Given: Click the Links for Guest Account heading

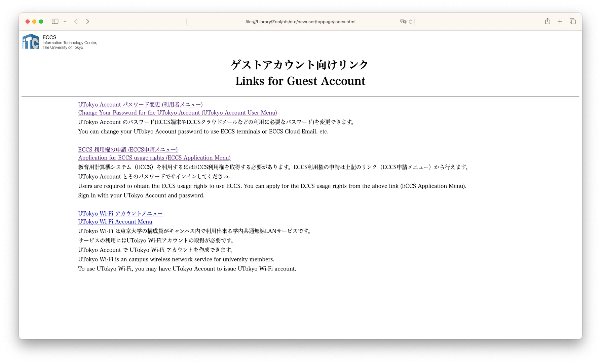Looking at the screenshot, I should point(300,81).
